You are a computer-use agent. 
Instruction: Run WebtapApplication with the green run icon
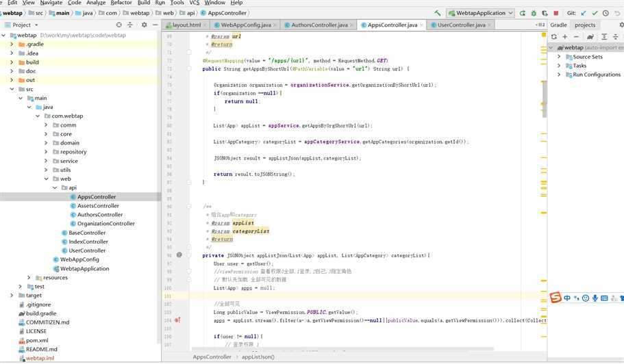point(523,13)
